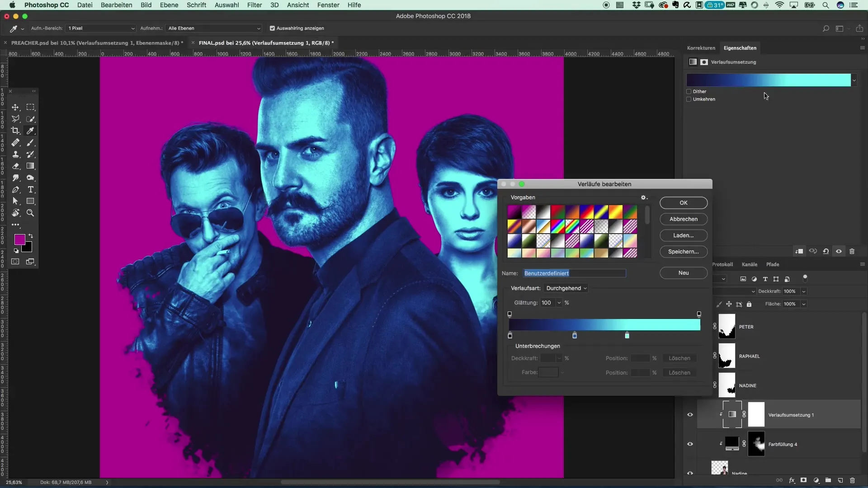Select the Polygonal Lasso tool
The height and width of the screenshot is (488, 868).
(x=15, y=119)
